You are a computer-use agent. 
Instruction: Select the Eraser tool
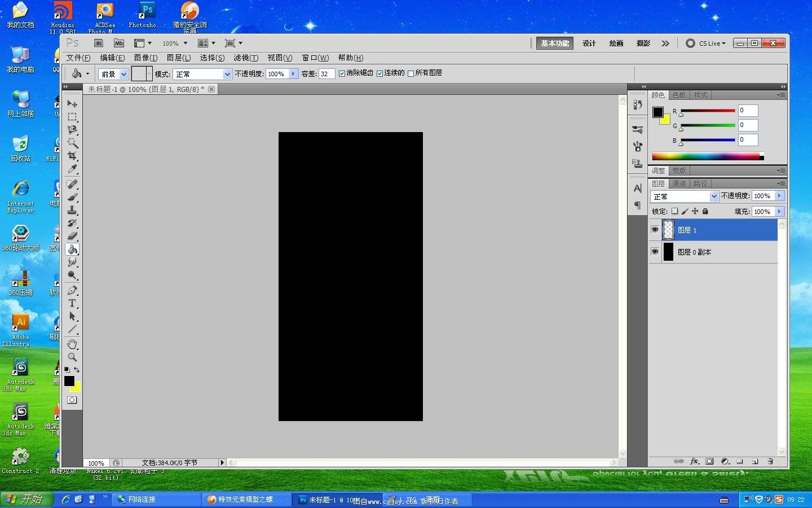72,236
